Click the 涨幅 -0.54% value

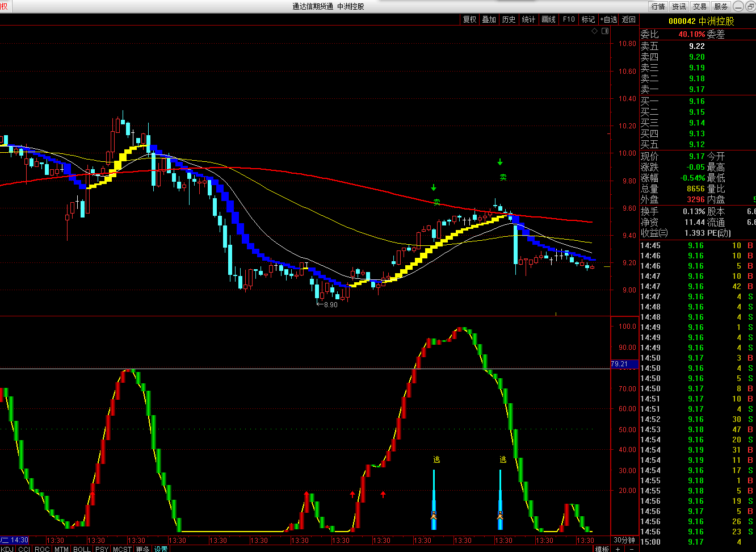click(694, 178)
